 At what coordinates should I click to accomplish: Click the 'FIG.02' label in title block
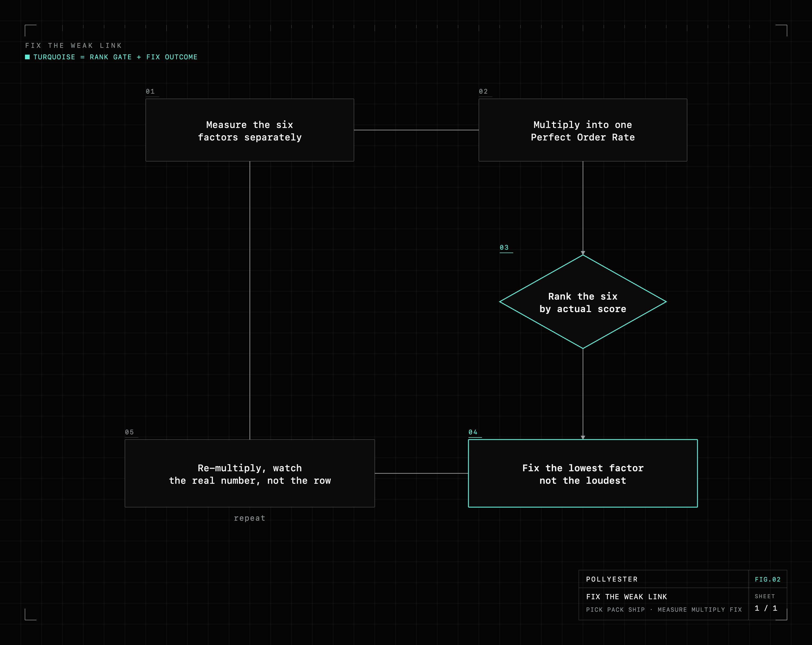click(767, 579)
